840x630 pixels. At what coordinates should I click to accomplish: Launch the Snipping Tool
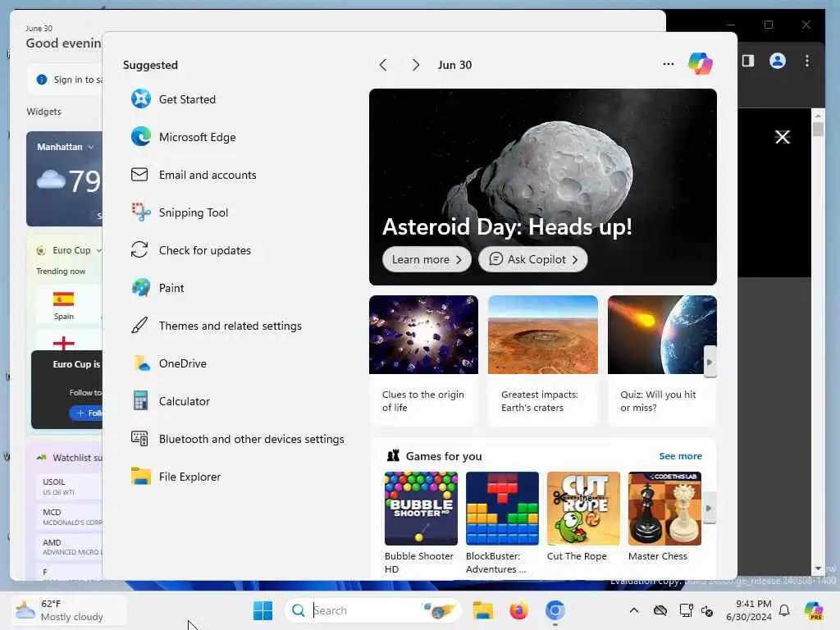pyautogui.click(x=180, y=212)
